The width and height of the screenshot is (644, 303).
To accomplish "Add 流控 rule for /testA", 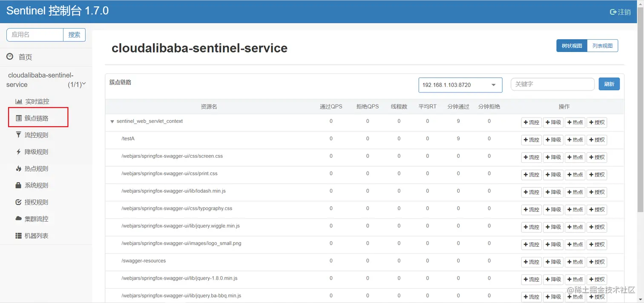I will pos(531,140).
